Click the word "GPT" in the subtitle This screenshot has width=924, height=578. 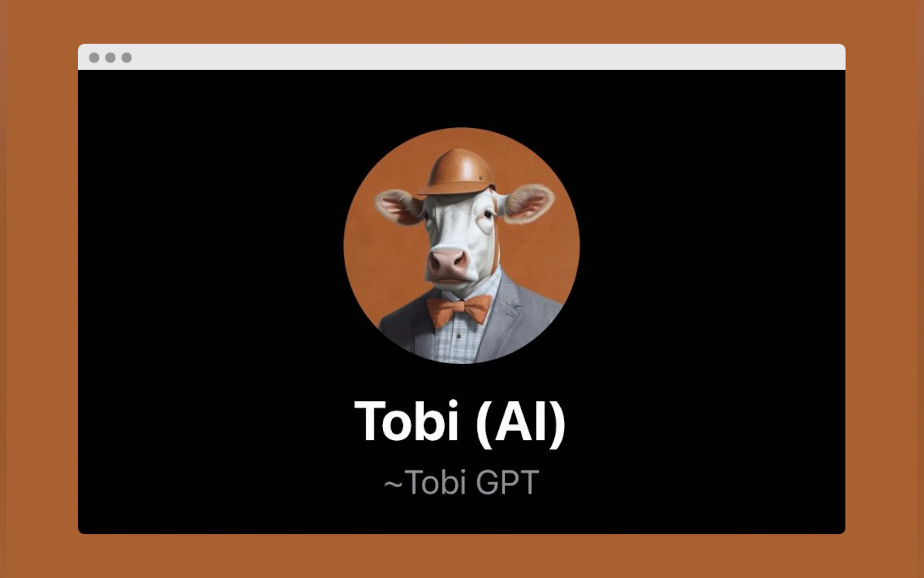[x=507, y=482]
